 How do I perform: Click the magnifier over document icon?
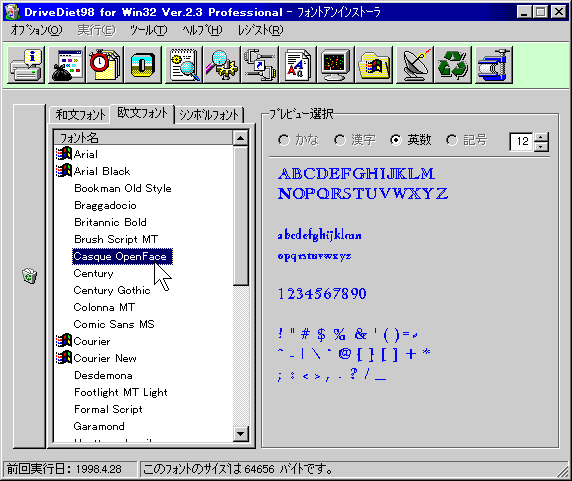pos(184,65)
